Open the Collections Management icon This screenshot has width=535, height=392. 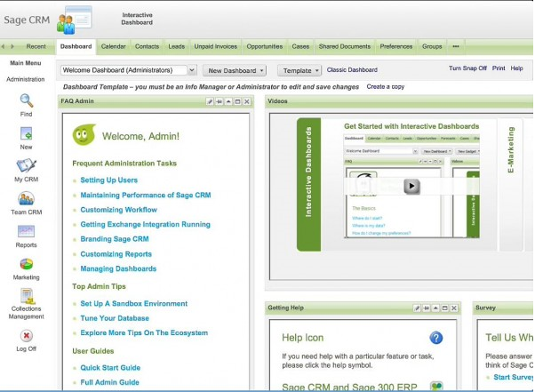27,296
